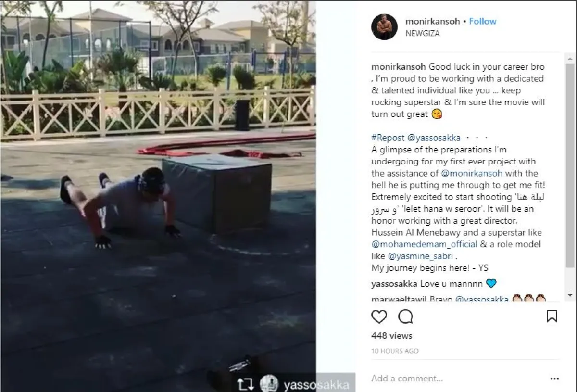Open monirkansoh profile picture avatar
The width and height of the screenshot is (577, 392).
384,27
